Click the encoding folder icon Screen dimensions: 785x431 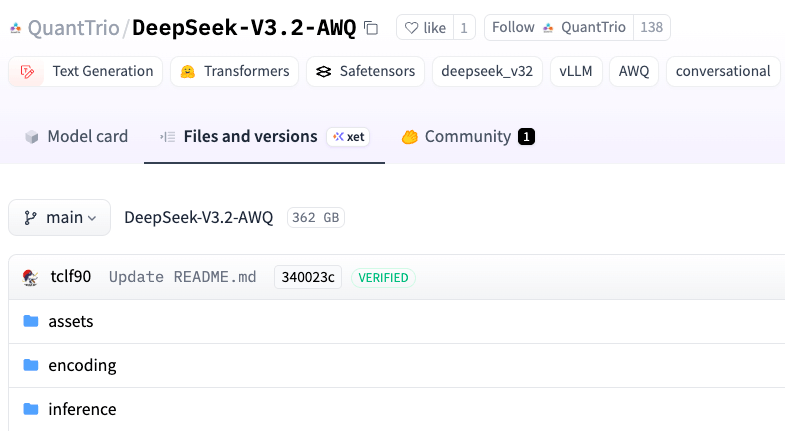pyautogui.click(x=31, y=365)
